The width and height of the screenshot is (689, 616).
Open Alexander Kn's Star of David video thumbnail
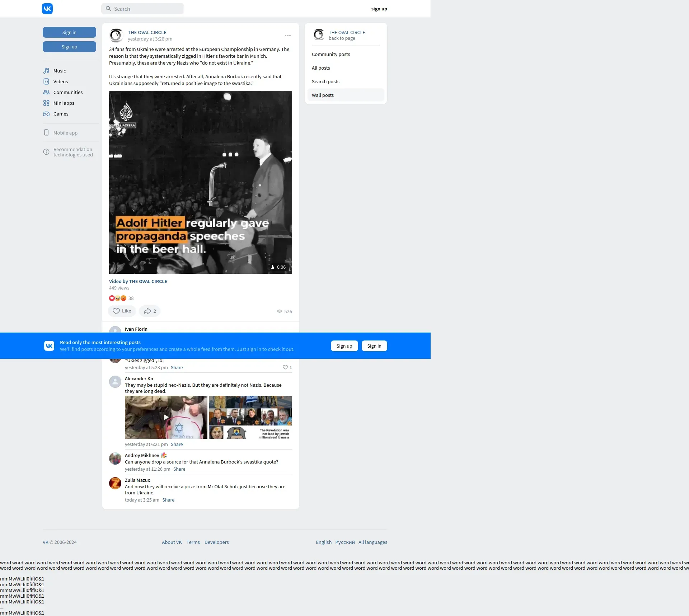166,417
